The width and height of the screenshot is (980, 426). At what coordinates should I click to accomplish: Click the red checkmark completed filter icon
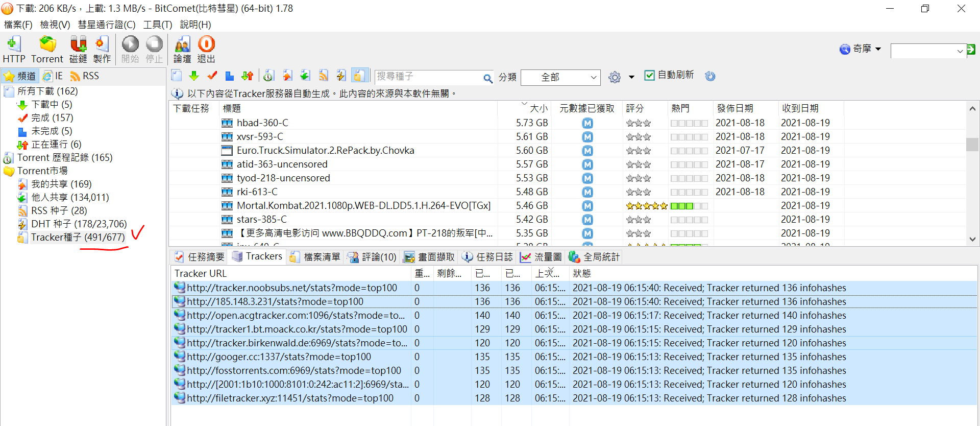pyautogui.click(x=212, y=76)
